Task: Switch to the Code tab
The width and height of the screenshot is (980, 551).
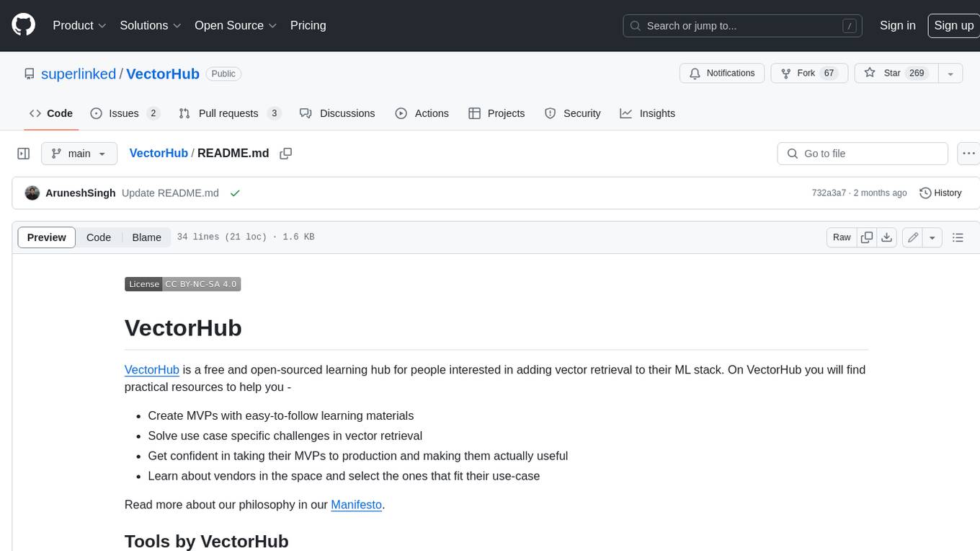Action: (51, 113)
